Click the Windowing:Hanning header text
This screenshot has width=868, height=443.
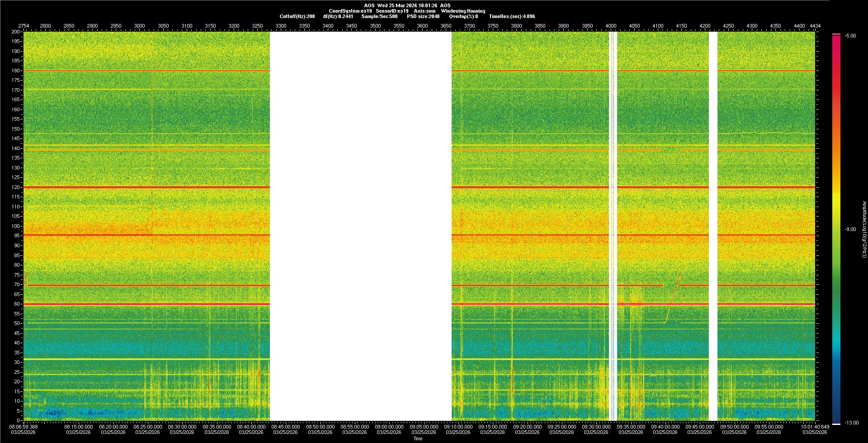tap(463, 11)
